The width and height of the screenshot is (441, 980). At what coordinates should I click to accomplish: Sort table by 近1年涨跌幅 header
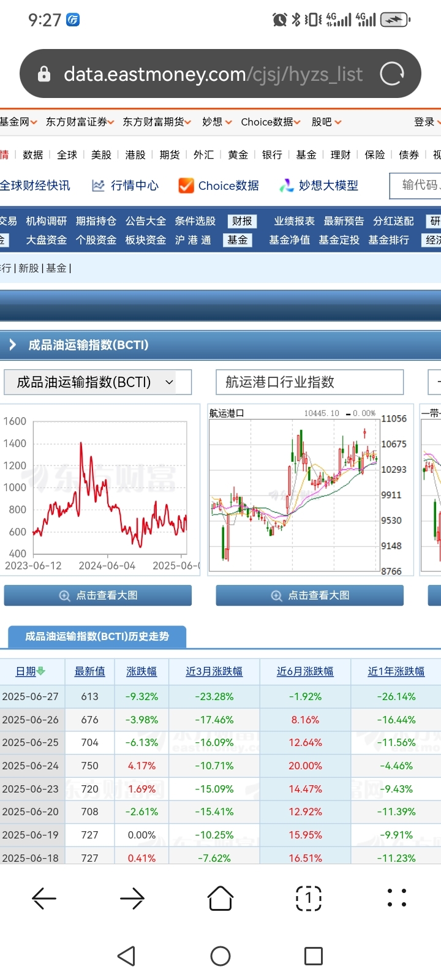tap(396, 671)
